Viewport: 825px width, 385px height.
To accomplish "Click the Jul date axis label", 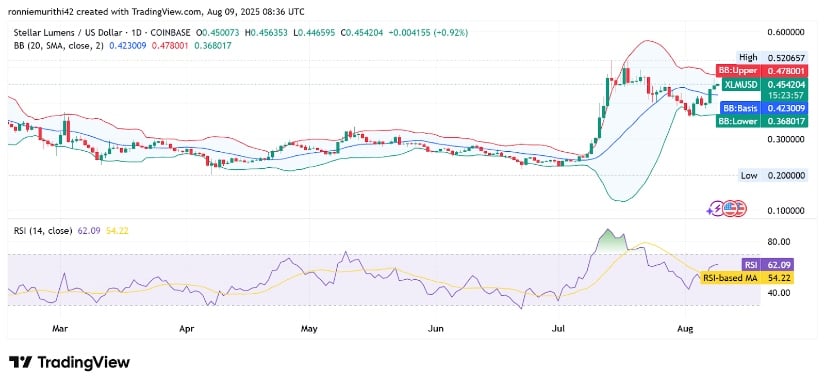I will (559, 329).
